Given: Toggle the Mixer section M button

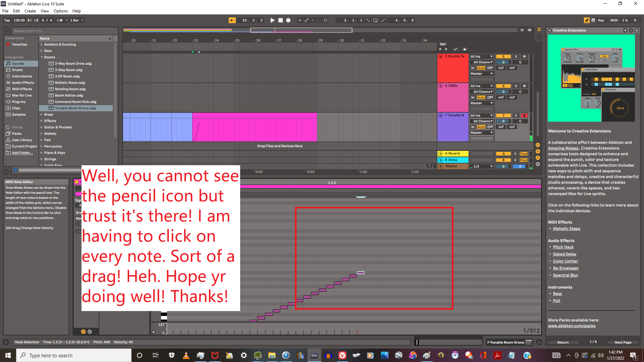Looking at the screenshot, I should click(x=538, y=158).
